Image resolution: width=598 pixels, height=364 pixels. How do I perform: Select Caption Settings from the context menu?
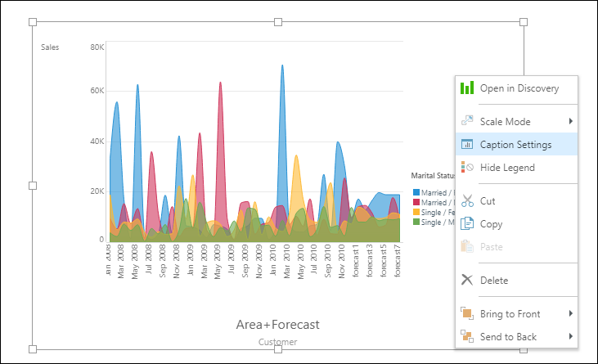pos(515,145)
